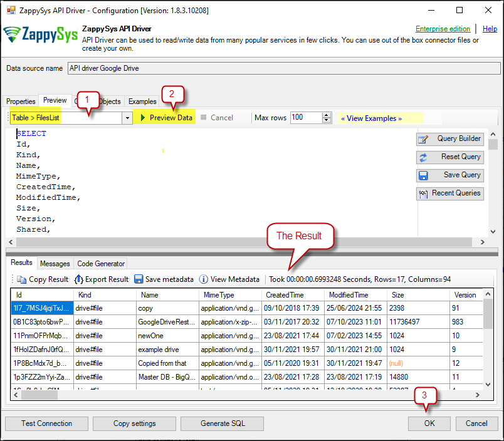This screenshot has width=504, height=441.
Task: Click the orange '(null)' size cell
Action: [x=418, y=363]
